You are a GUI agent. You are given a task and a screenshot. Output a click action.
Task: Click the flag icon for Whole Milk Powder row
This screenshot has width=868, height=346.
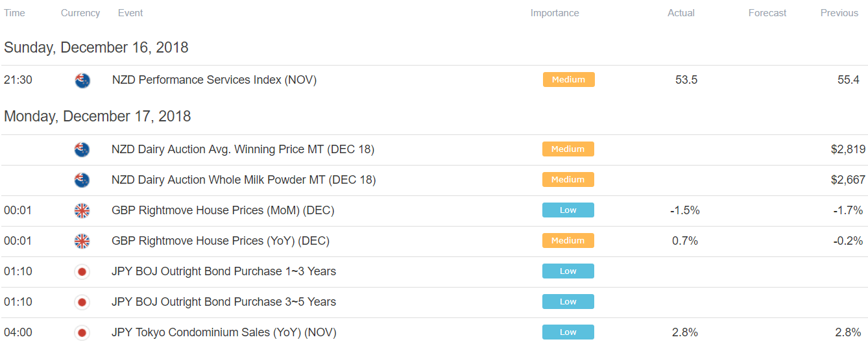point(82,180)
